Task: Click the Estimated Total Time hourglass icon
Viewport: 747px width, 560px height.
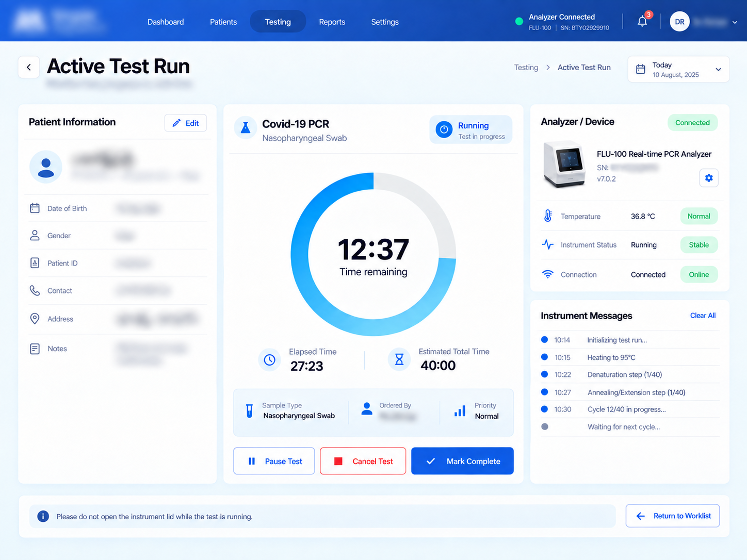Action: 399,359
